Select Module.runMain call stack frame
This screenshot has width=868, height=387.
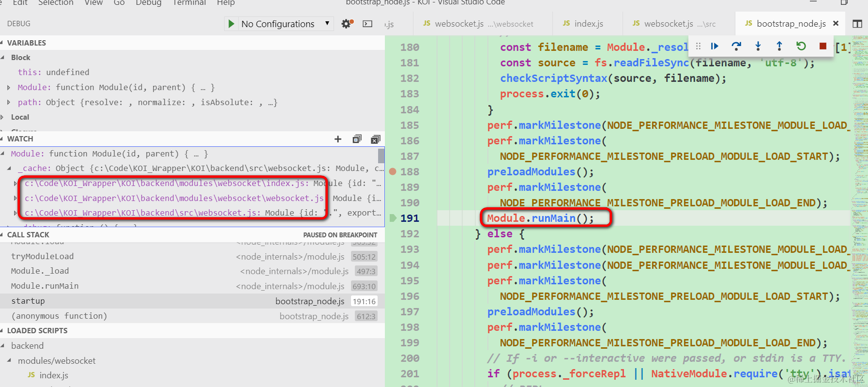tap(192, 286)
